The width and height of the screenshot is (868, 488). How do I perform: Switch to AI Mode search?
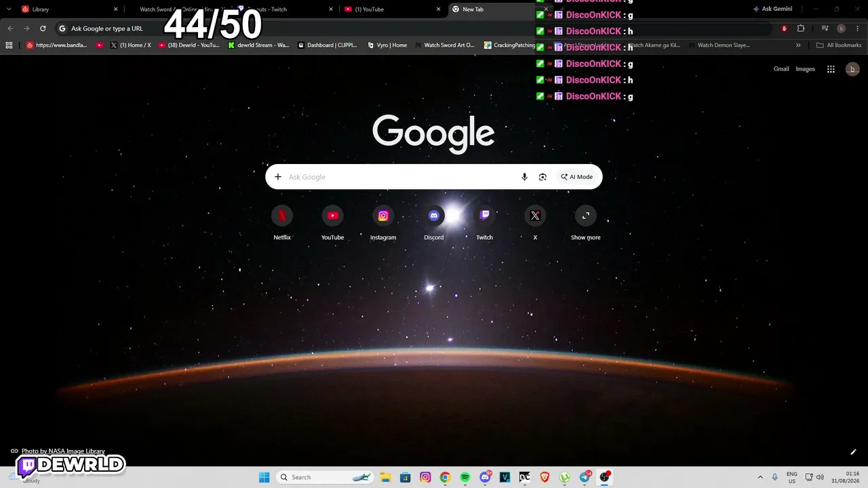(576, 177)
